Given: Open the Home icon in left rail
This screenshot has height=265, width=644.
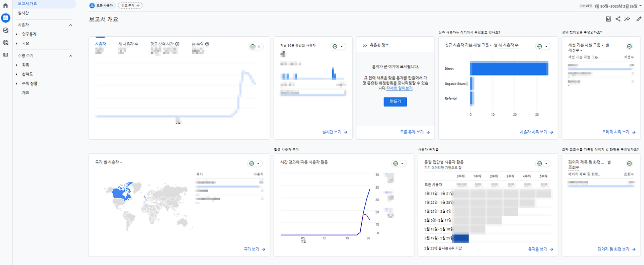Looking at the screenshot, I should (6, 6).
